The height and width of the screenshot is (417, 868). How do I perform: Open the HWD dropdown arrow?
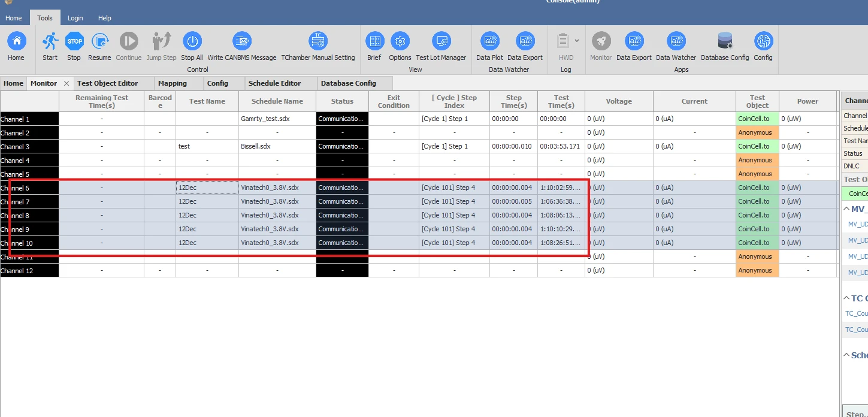coord(577,41)
